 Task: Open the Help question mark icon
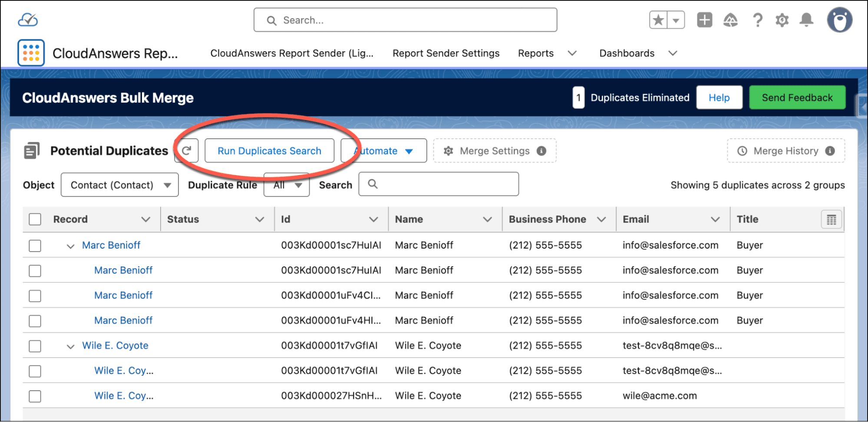tap(757, 20)
